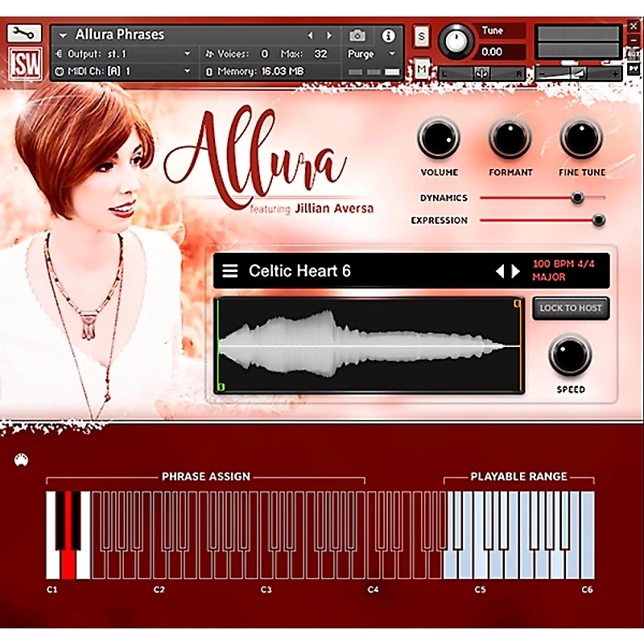Click the Jillian Aversa name text
644x644 pixels.
click(x=334, y=208)
